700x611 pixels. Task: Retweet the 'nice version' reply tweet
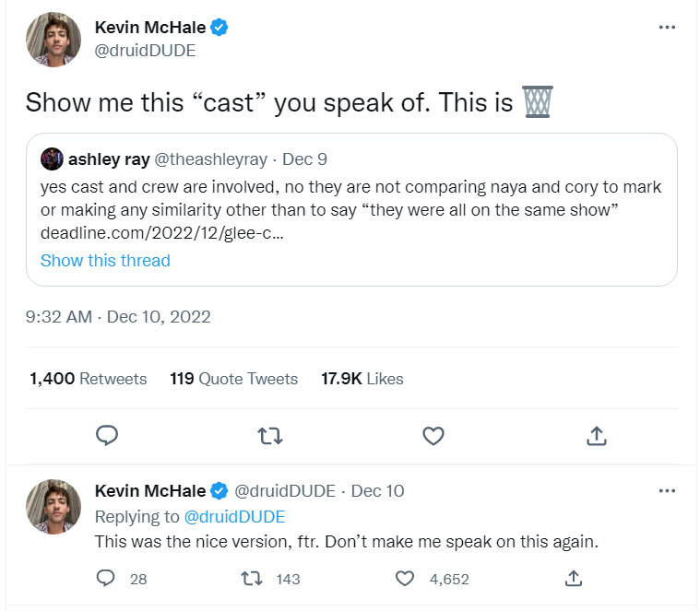(x=249, y=579)
